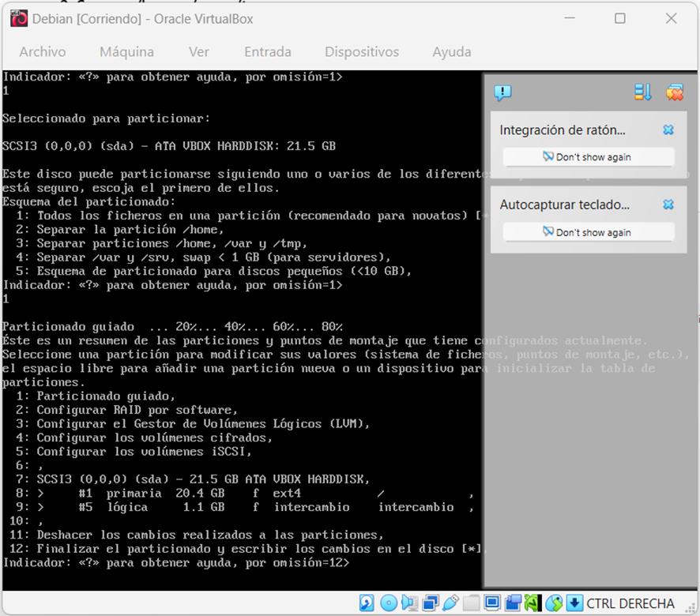Click line '11: Deshacer los cambios realizados'
The height and width of the screenshot is (616, 700).
tap(196, 535)
